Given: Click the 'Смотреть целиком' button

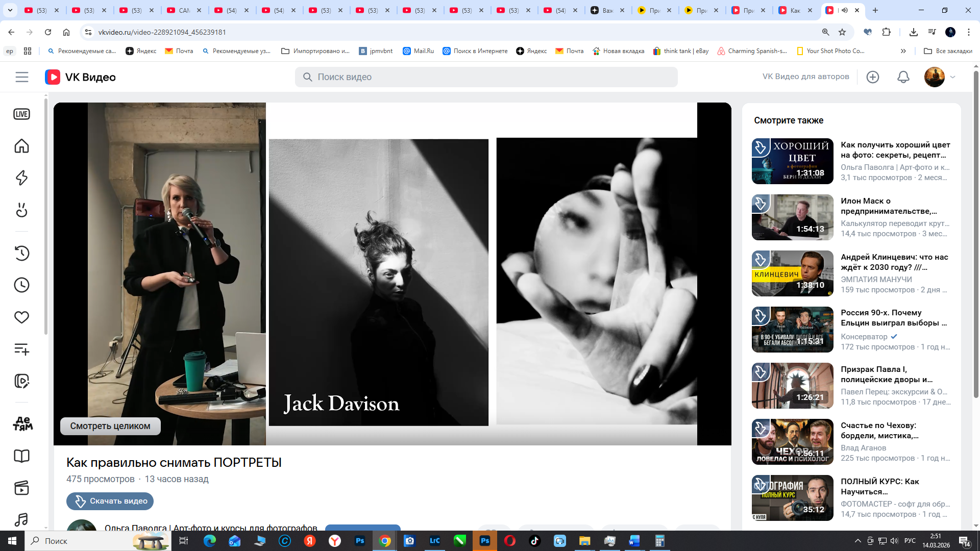Looking at the screenshot, I should 110,426.
